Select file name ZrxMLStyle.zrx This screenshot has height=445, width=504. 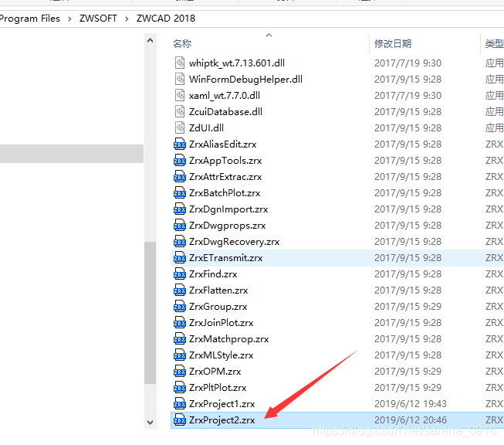[x=222, y=355]
